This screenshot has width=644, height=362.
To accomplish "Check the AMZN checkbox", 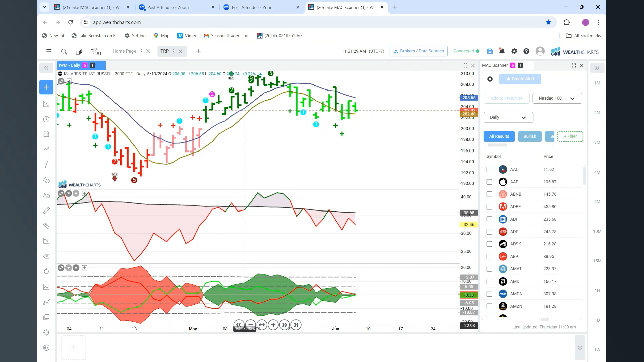I will click(x=489, y=306).
